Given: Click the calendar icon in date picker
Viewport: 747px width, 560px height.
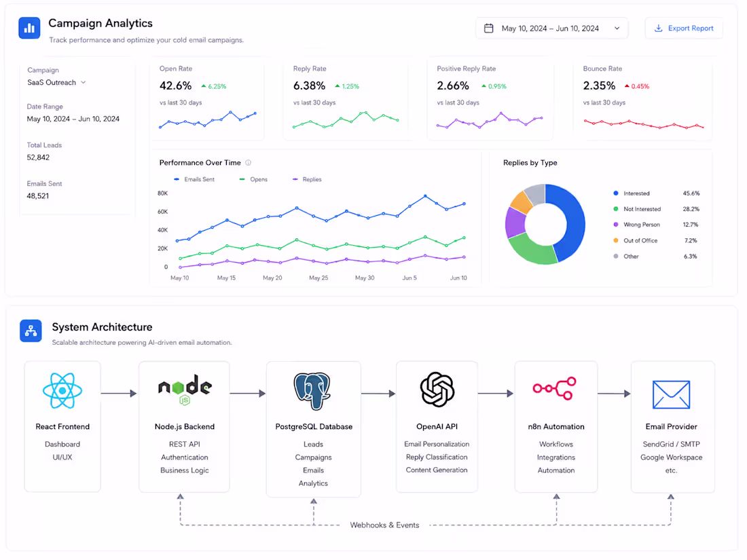Looking at the screenshot, I should click(488, 29).
